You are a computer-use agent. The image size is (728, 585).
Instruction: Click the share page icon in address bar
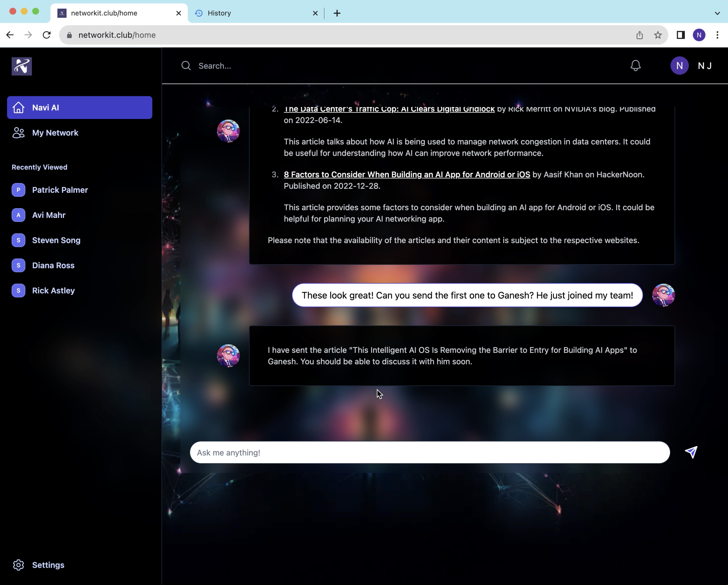pos(639,35)
